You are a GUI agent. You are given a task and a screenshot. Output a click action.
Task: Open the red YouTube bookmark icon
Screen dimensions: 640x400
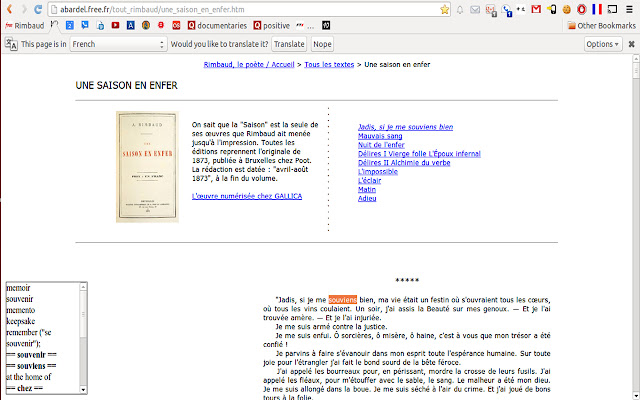point(116,25)
